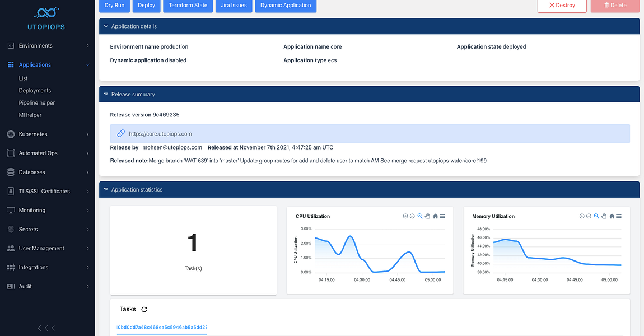Click the Kubernetes wheel icon
Image resolution: width=644 pixels, height=336 pixels.
tap(11, 134)
